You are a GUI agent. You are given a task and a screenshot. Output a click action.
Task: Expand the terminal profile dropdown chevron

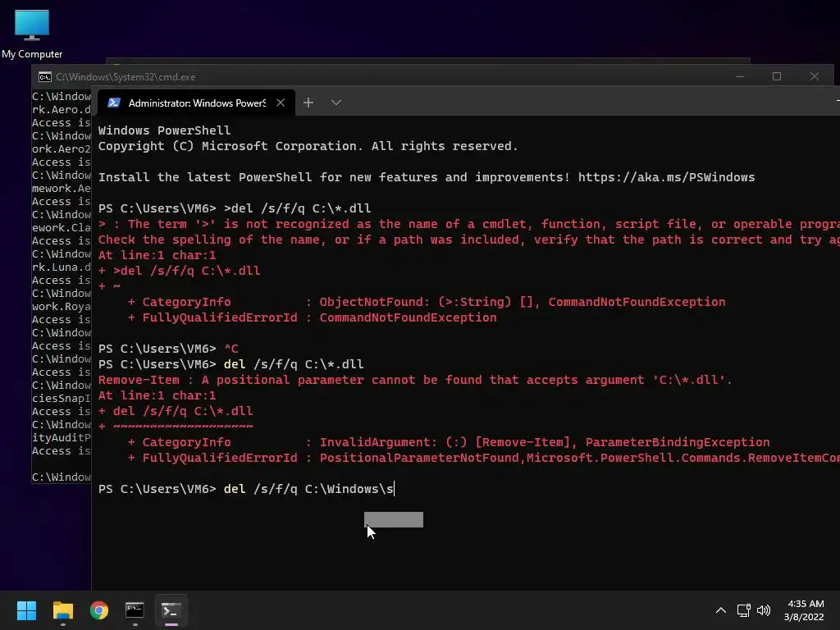[336, 103]
